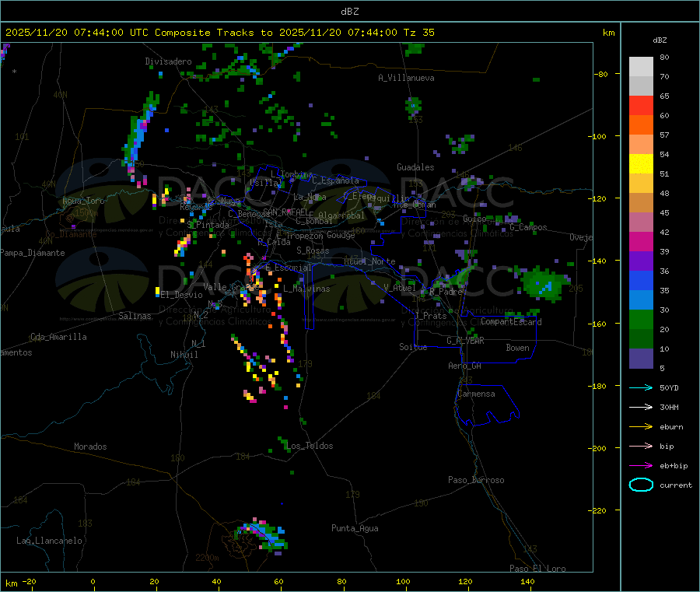
Task: Select the pink bip arrow symbol
Action: (641, 446)
